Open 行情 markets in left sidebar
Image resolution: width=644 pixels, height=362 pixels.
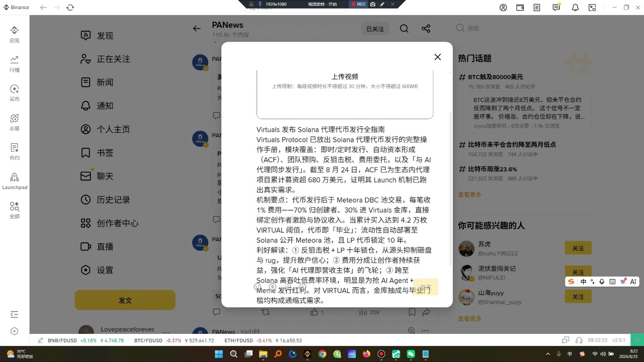[14, 64]
